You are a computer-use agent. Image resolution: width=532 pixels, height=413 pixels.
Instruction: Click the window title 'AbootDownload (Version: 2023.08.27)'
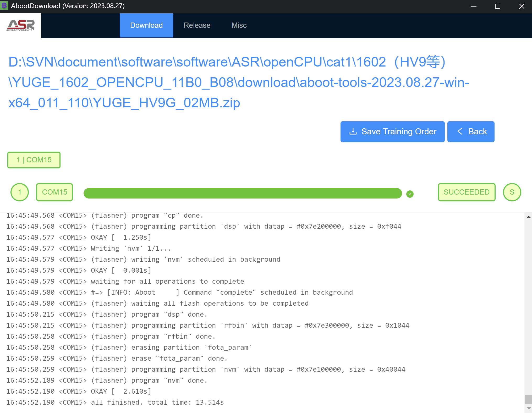pyautogui.click(x=68, y=6)
